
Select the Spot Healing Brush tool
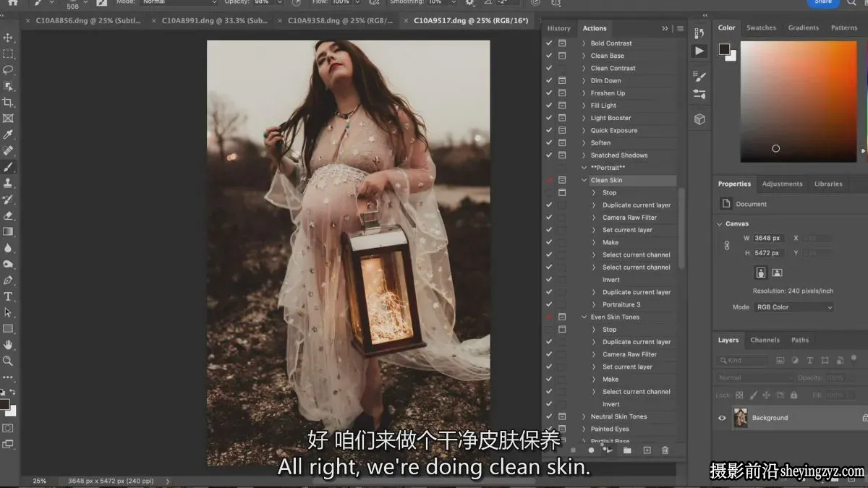pos(8,151)
